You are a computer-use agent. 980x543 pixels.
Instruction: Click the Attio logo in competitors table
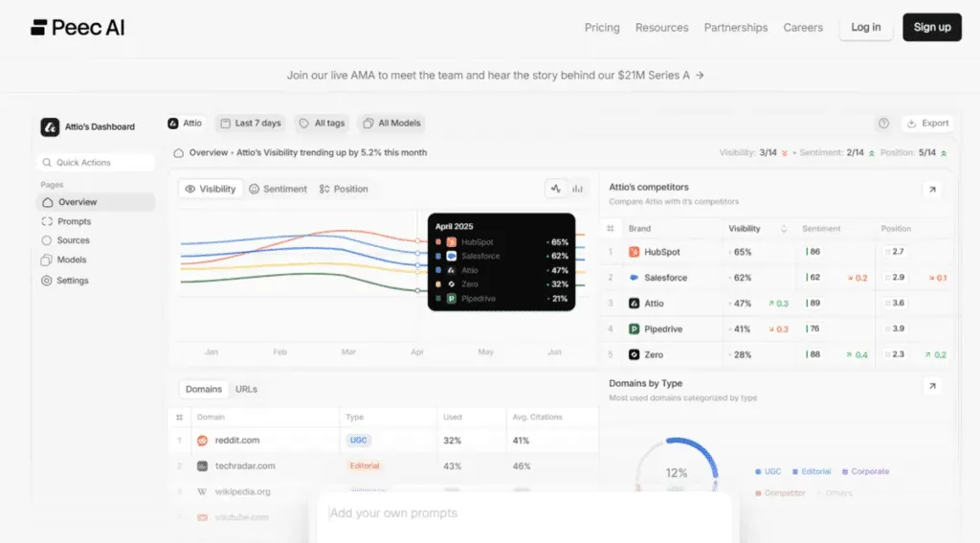[634, 304]
